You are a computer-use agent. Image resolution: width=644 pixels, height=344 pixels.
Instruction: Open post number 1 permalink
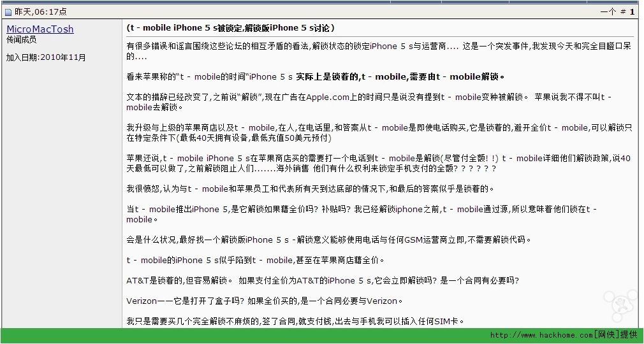[x=633, y=12]
